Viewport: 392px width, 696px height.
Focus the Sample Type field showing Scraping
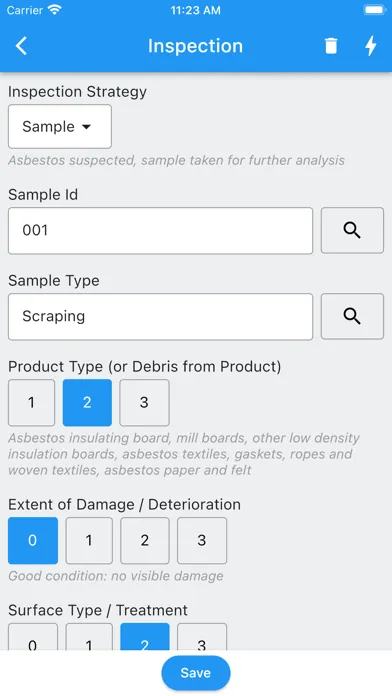point(160,316)
